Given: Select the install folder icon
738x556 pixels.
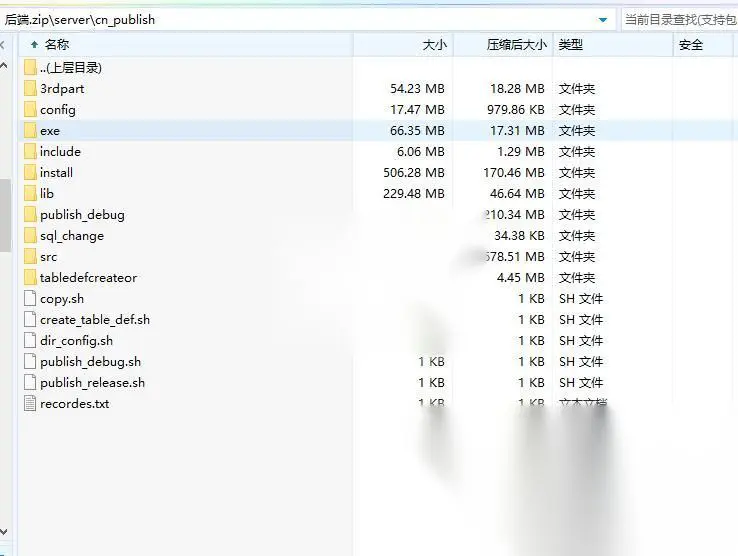Looking at the screenshot, I should pos(30,172).
